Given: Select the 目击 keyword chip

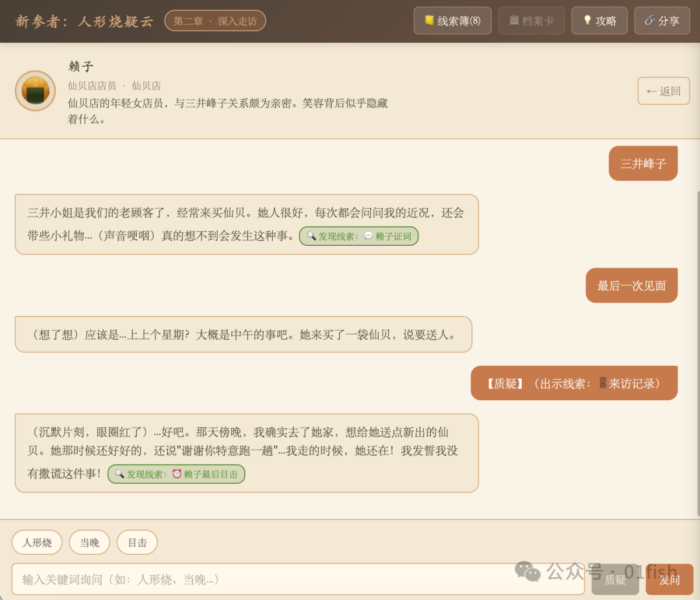Looking at the screenshot, I should tap(137, 542).
